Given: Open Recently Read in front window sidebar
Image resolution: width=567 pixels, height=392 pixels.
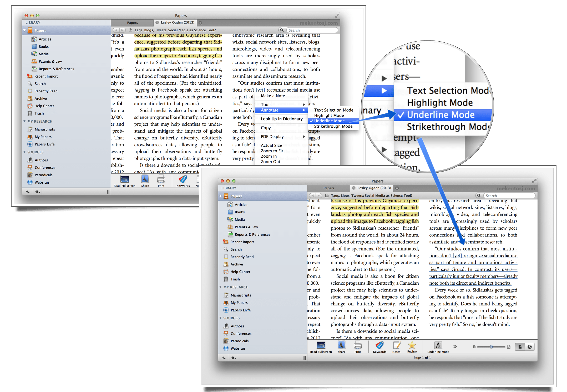Looking at the screenshot, I should [242, 257].
